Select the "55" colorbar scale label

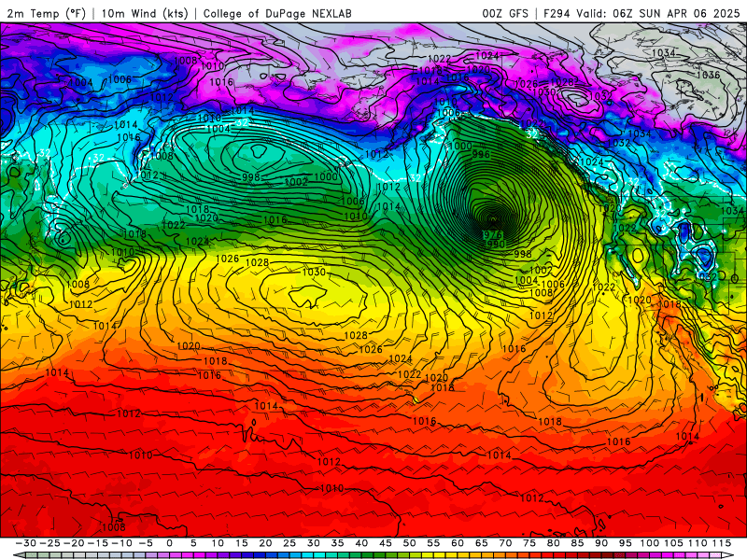pos(433,543)
